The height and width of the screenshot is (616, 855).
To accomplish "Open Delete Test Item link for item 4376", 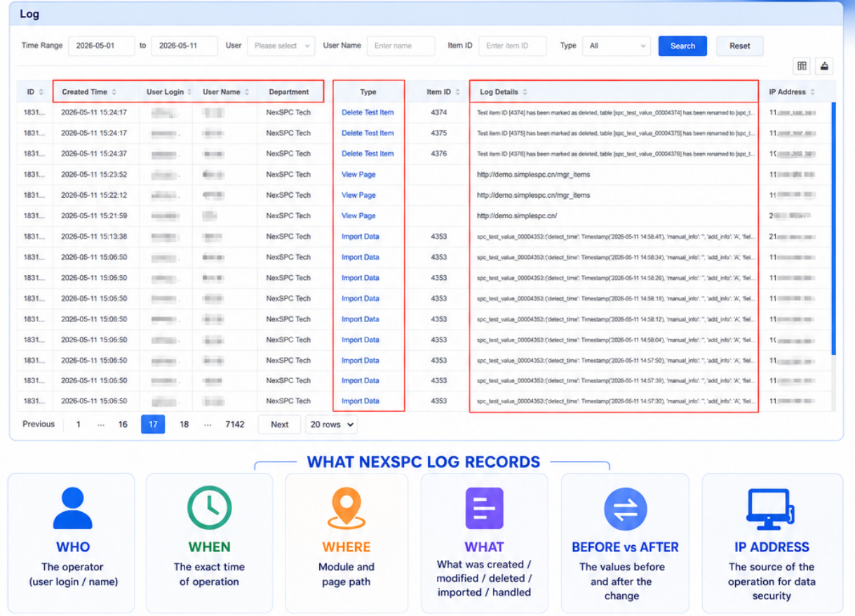I will click(368, 154).
